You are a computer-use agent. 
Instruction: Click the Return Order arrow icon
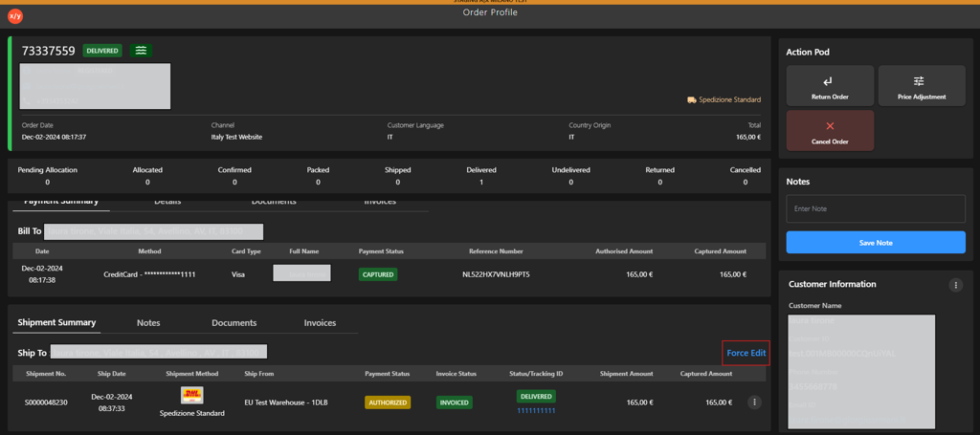click(830, 81)
